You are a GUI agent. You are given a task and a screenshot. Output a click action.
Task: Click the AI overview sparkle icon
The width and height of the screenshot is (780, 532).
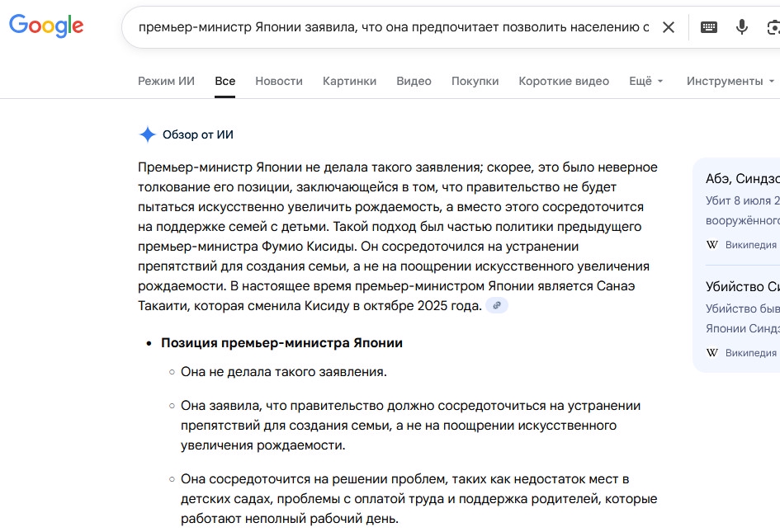[x=147, y=134]
